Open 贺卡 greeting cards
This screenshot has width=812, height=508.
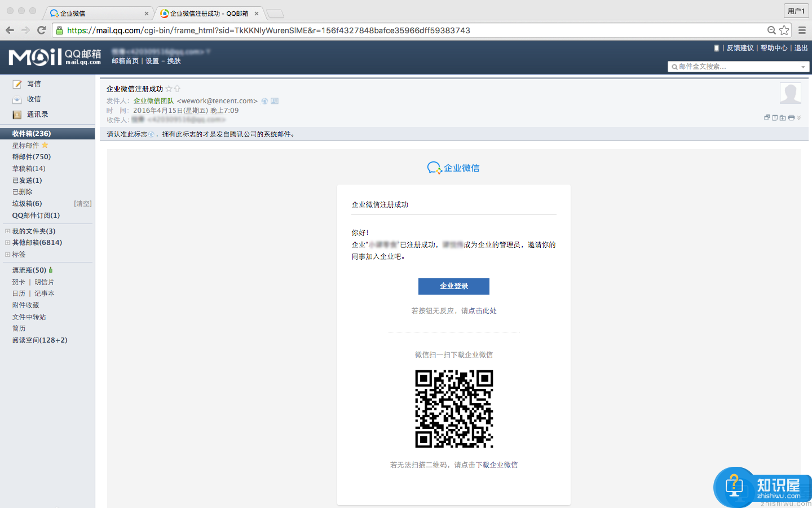click(19, 282)
